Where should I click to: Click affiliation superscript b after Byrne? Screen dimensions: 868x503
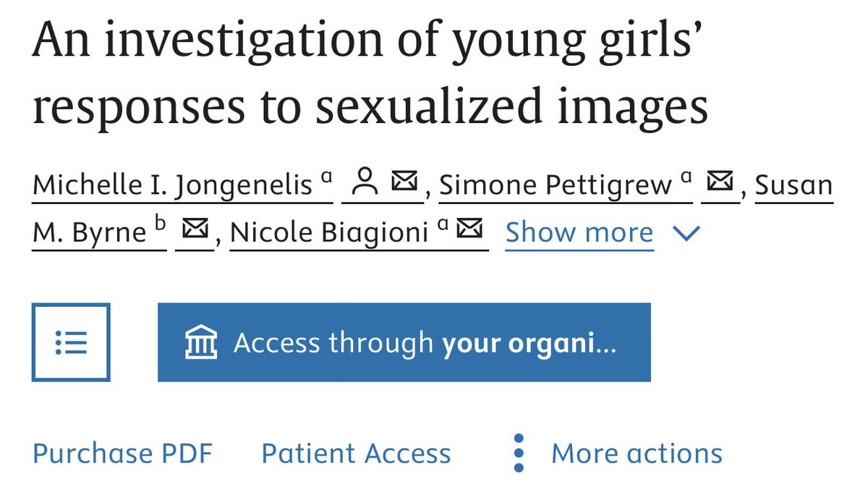[x=160, y=225]
